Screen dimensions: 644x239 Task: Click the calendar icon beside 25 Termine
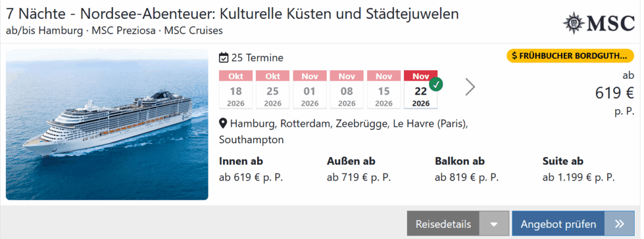224,58
